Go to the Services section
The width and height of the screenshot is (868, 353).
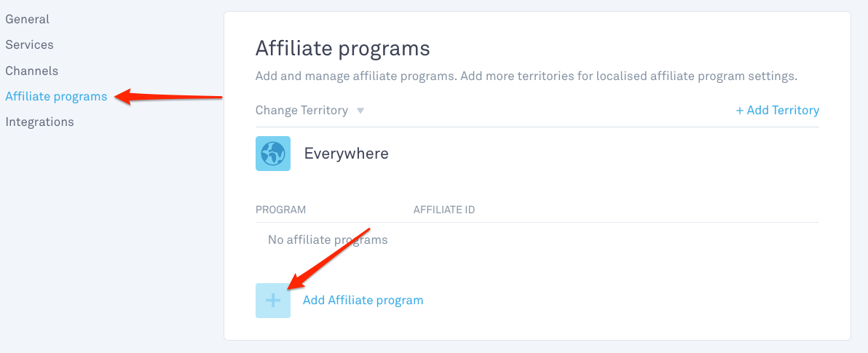click(29, 45)
